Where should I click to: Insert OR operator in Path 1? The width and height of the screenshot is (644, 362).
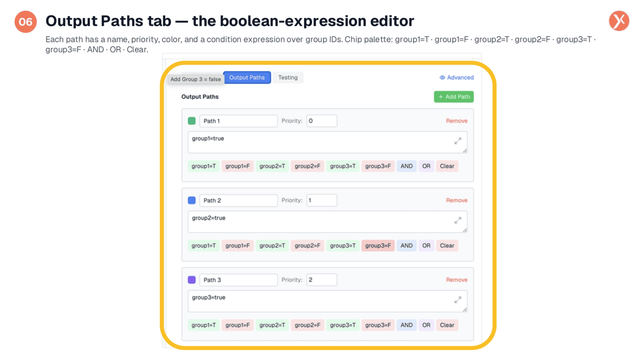click(x=426, y=166)
